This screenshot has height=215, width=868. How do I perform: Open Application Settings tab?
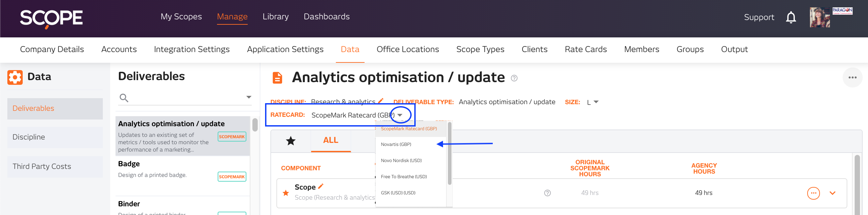coord(285,49)
